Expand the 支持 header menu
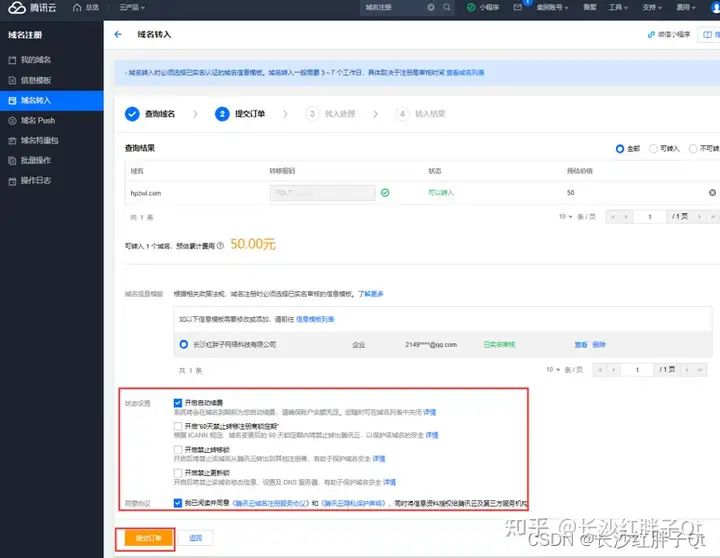 pos(652,7)
